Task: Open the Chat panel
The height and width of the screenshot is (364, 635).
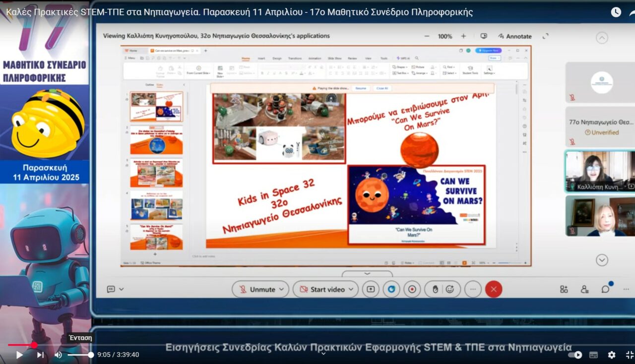Action: coord(605,289)
